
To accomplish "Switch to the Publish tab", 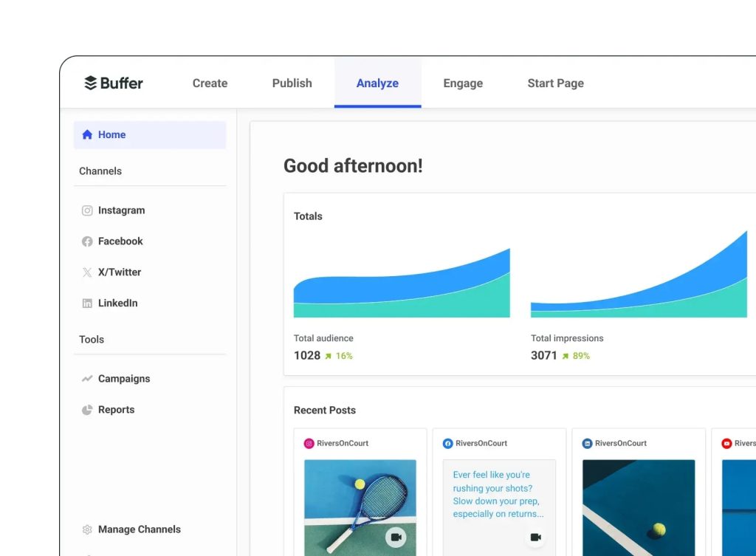I will (292, 83).
